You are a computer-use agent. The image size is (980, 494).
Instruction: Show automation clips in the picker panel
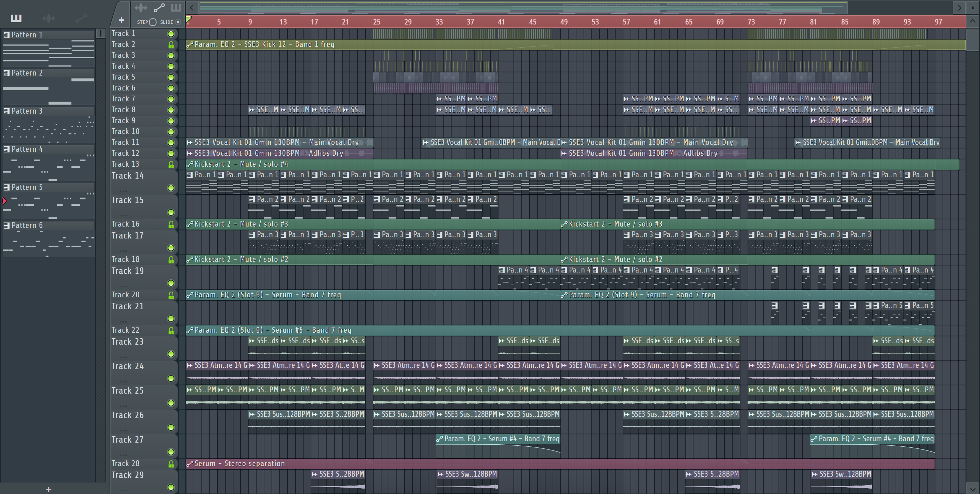81,18
